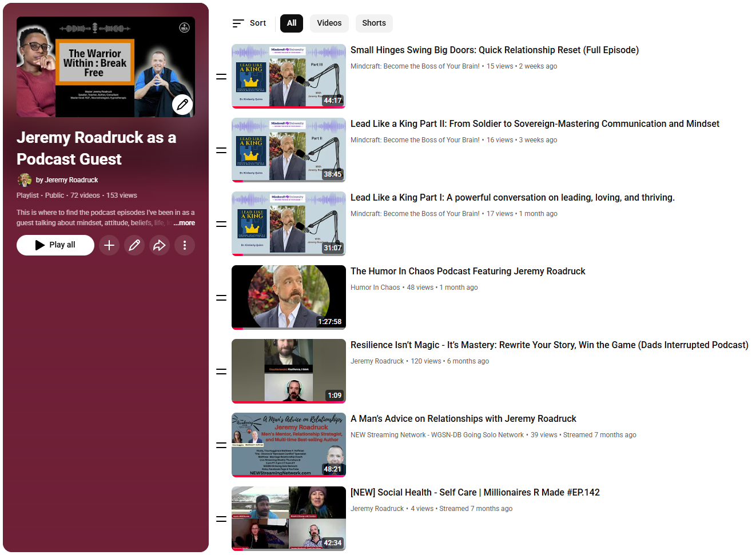Open the Mindcraft: Become the Boss channel link
The image size is (756, 555).
(x=415, y=66)
